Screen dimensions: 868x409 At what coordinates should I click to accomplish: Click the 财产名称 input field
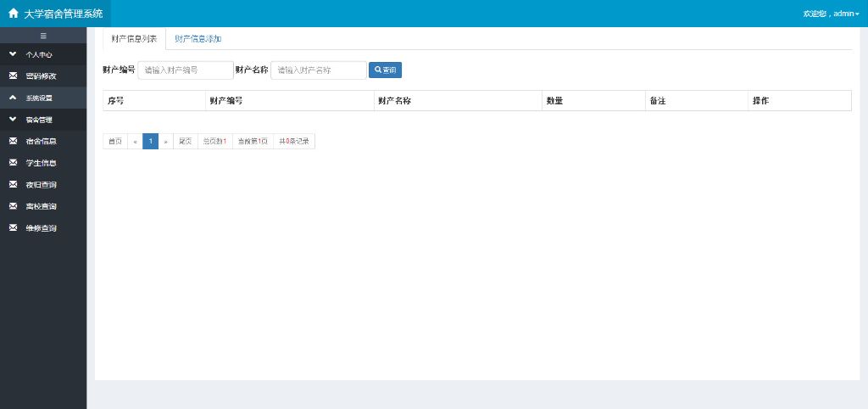[319, 70]
